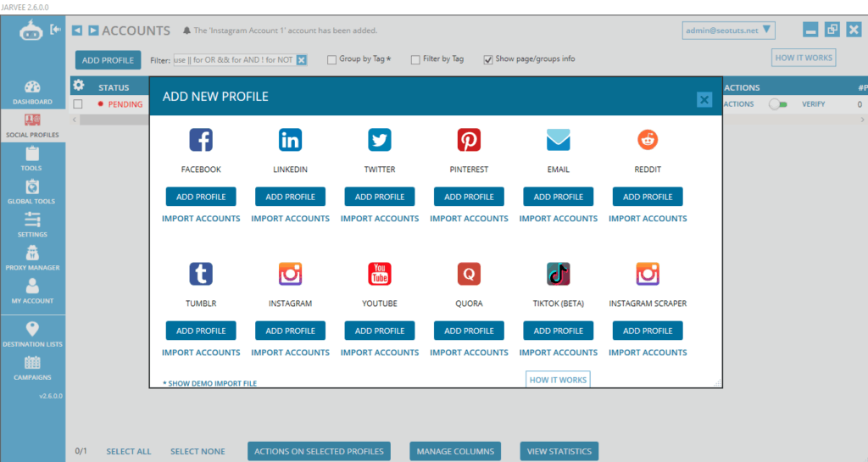
Task: Open Proxy Manager from the sidebar
Action: (32, 257)
